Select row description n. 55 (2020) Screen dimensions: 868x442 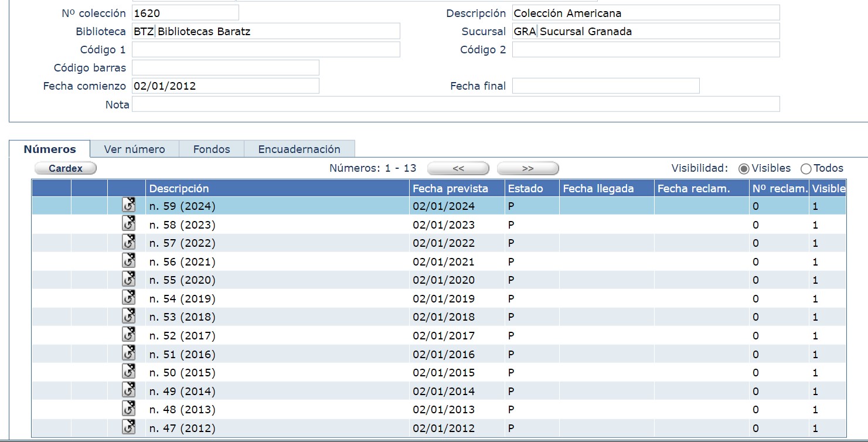pos(182,280)
